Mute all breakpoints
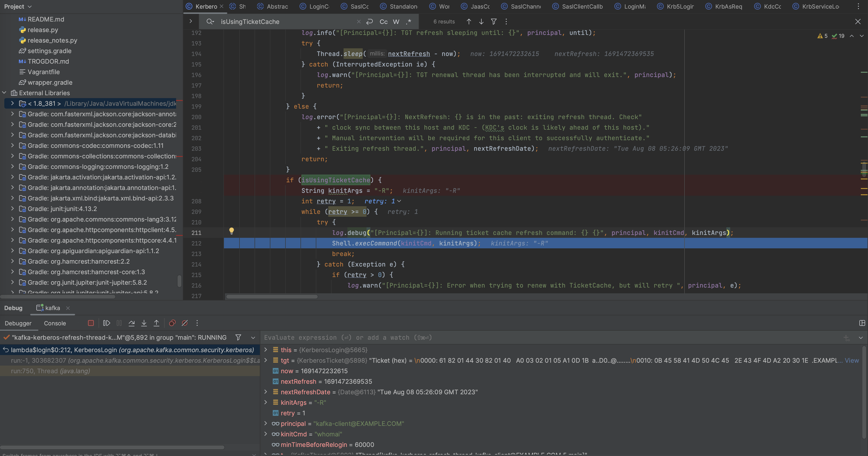The width and height of the screenshot is (868, 456). point(185,323)
